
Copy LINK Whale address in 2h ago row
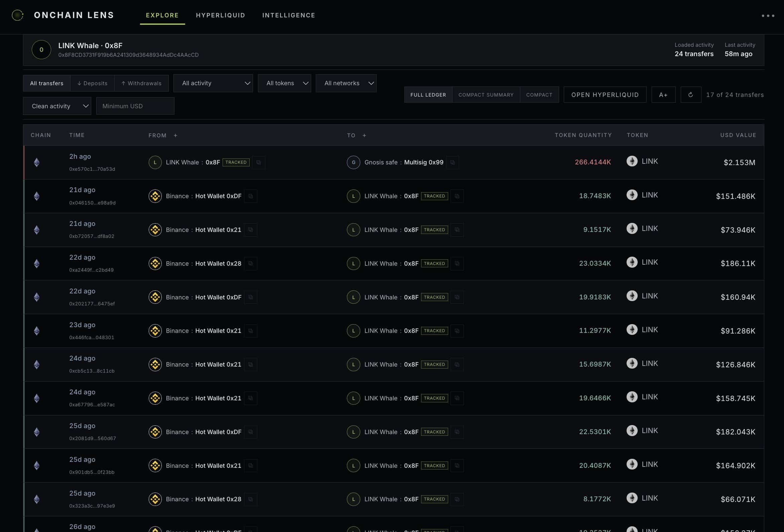[x=258, y=163]
